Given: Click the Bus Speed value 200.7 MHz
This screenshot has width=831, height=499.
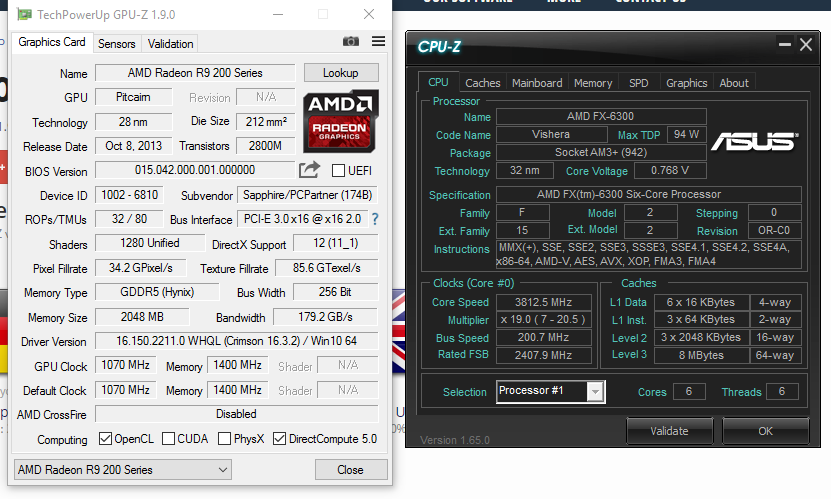Looking at the screenshot, I should pos(543,337).
